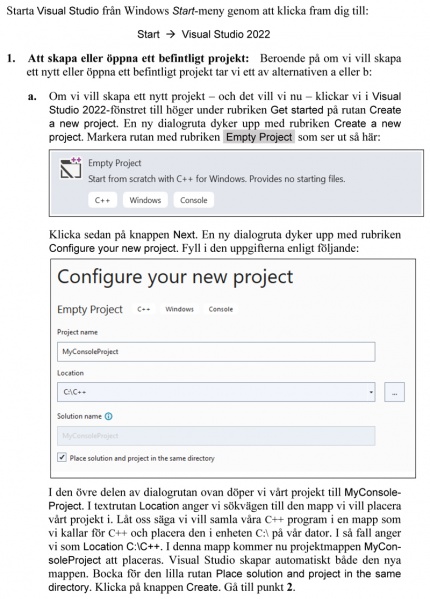Click the Configure your new project heading

point(175,277)
